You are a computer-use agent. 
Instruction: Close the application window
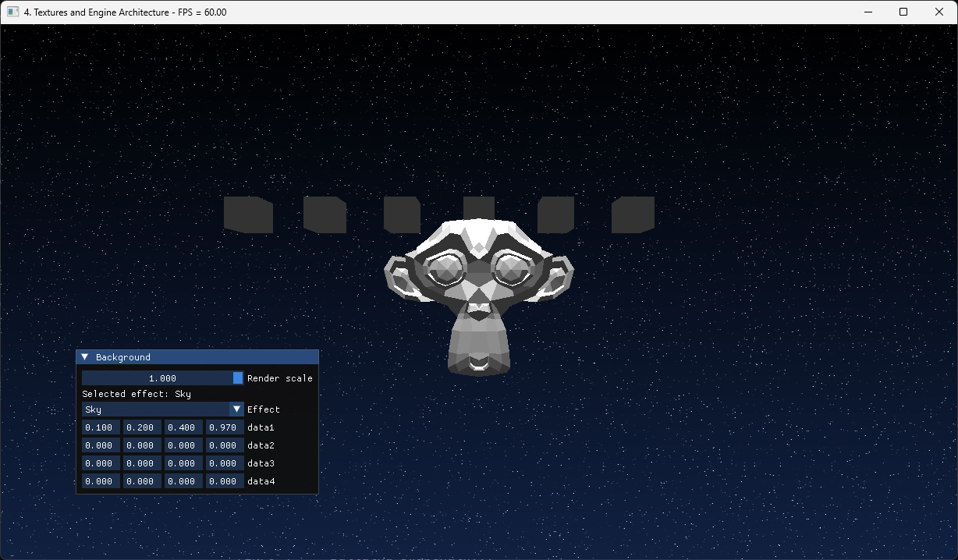tap(939, 12)
